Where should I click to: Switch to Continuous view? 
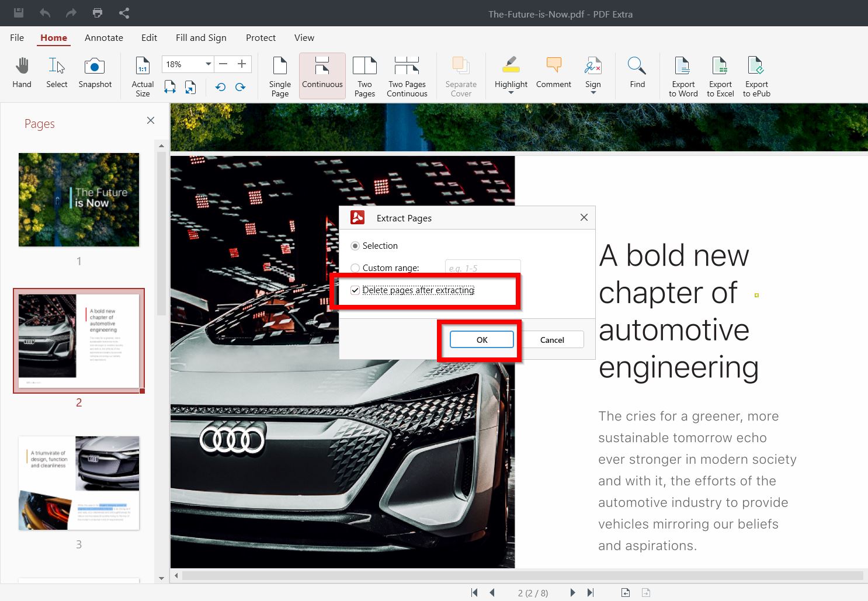322,75
